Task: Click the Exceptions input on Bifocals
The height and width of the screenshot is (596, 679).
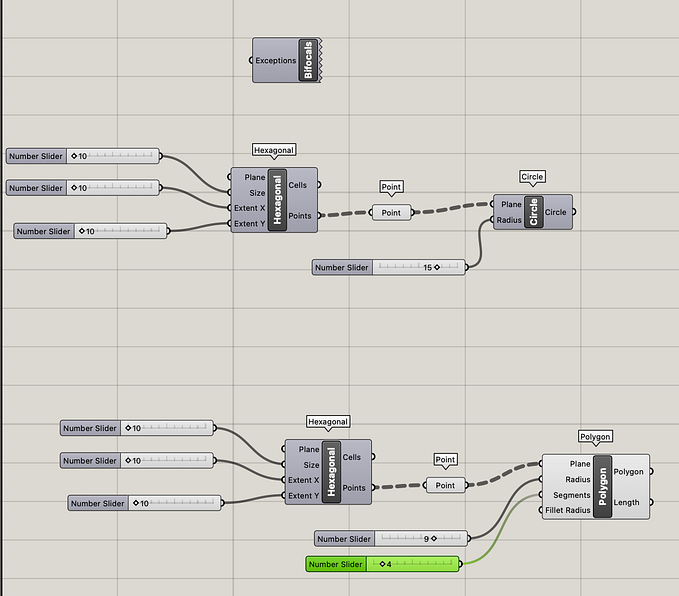Action: (x=275, y=61)
